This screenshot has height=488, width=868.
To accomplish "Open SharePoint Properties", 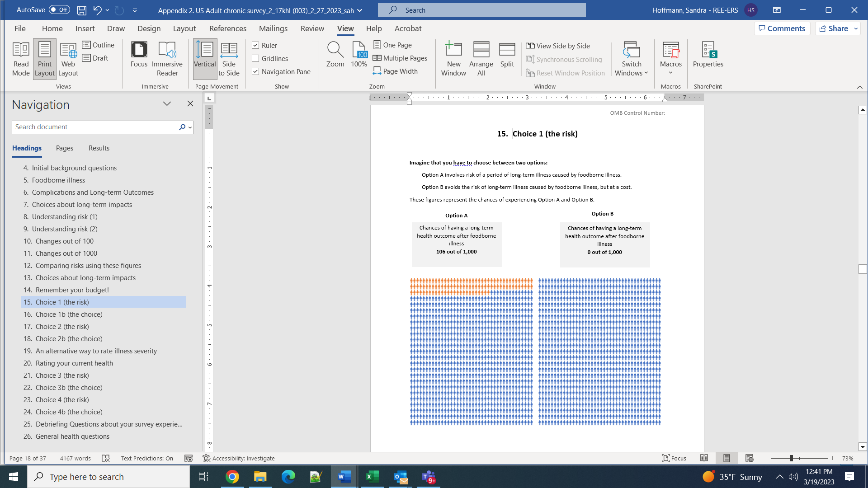I will pos(708,54).
